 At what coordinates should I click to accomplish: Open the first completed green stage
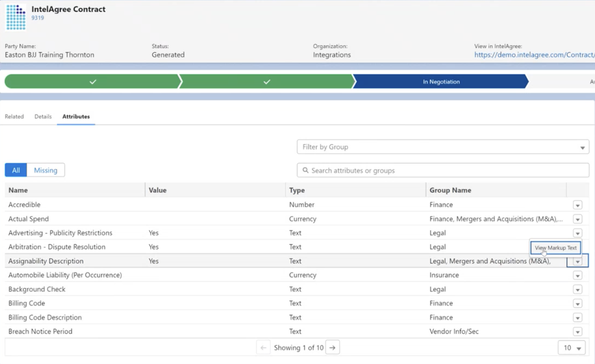click(93, 81)
